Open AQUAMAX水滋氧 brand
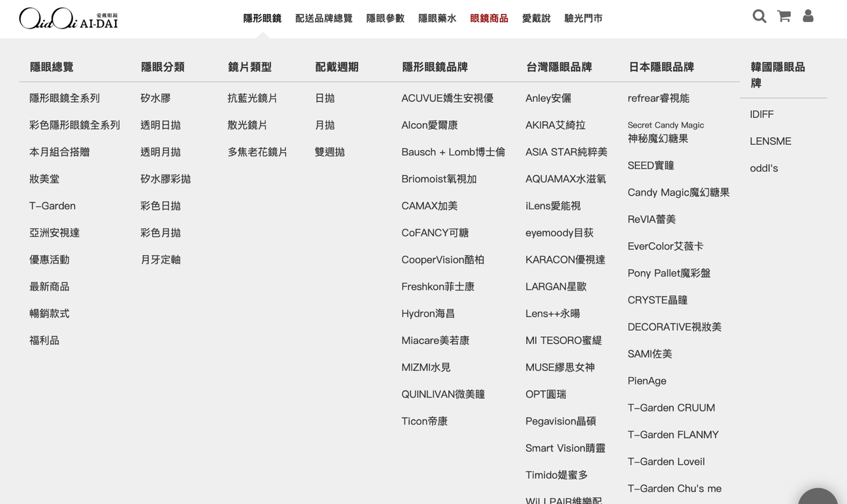The height and width of the screenshot is (504, 847). click(566, 179)
